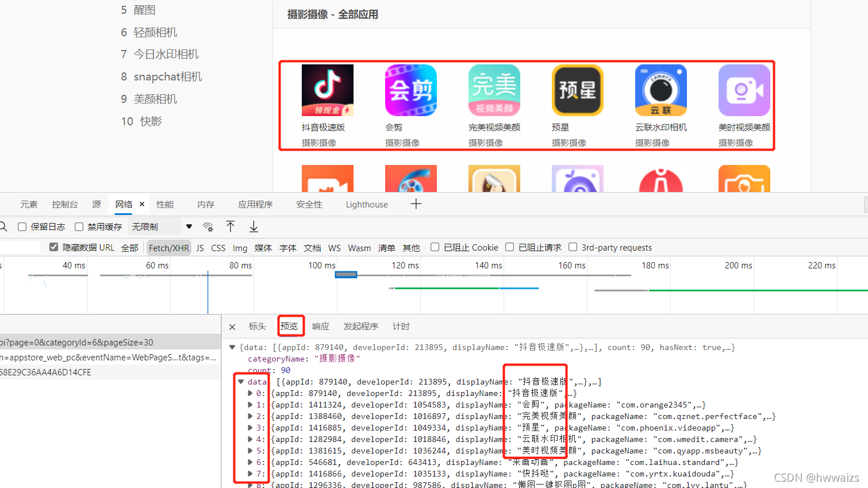The width and height of the screenshot is (868, 488).
Task: Switch to the 安全性 tab
Action: tap(309, 204)
